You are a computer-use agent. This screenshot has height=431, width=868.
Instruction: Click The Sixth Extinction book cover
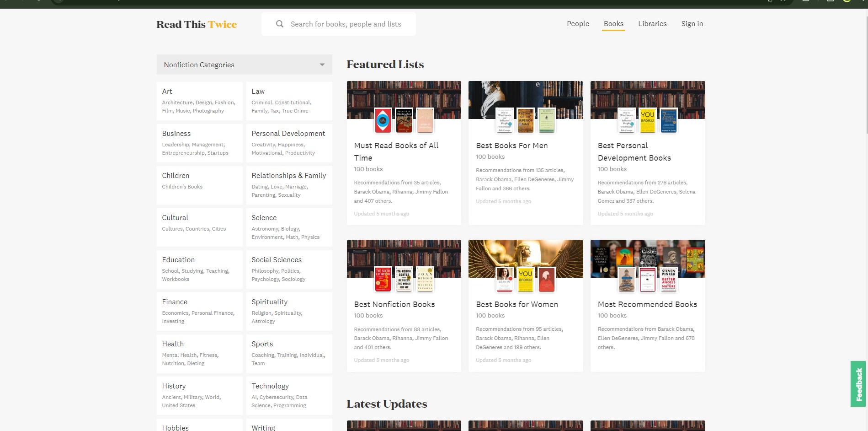click(x=383, y=280)
